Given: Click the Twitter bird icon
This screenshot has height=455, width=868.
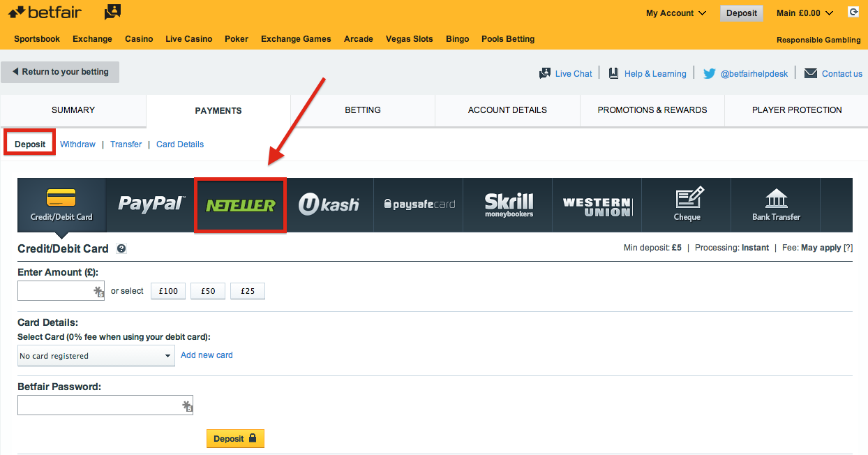Looking at the screenshot, I should tap(709, 73).
